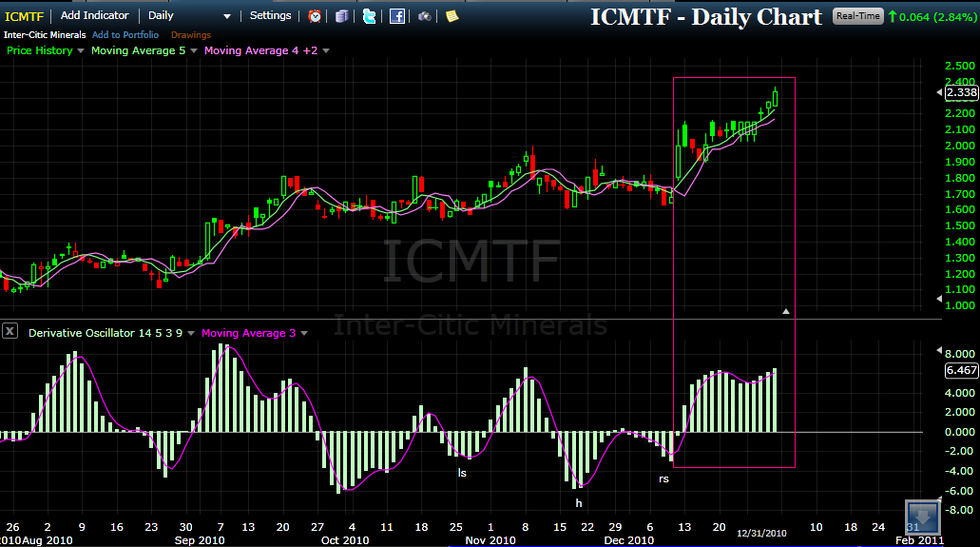Share chart via Facebook icon
The height and width of the screenshot is (547, 980).
[x=397, y=16]
